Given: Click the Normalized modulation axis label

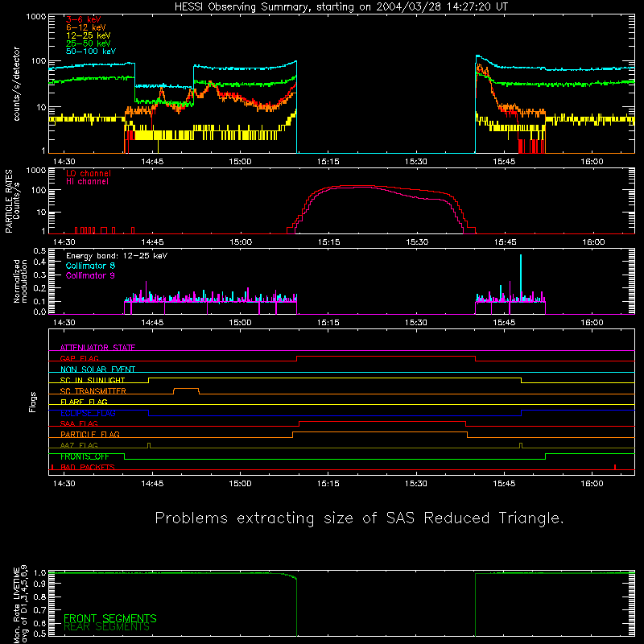Looking at the screenshot, I should pos(20,281).
